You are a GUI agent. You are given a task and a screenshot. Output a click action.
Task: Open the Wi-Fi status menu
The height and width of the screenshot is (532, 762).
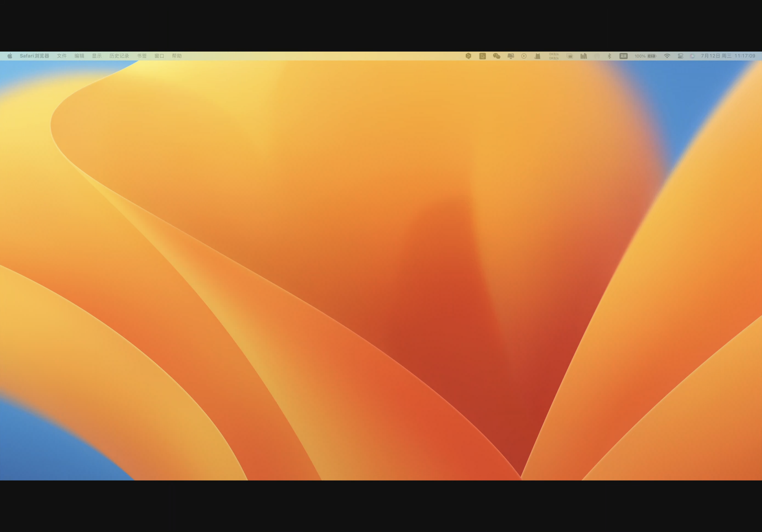click(x=667, y=56)
